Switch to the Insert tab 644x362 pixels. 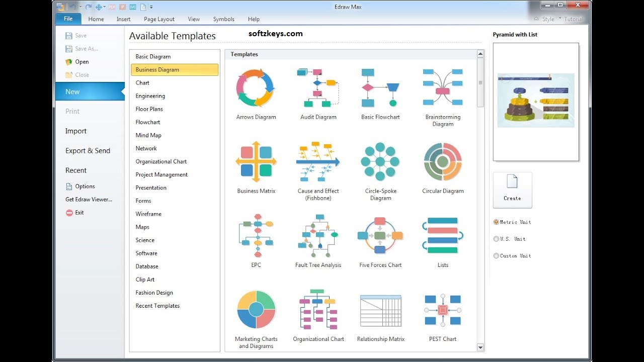coord(123,19)
